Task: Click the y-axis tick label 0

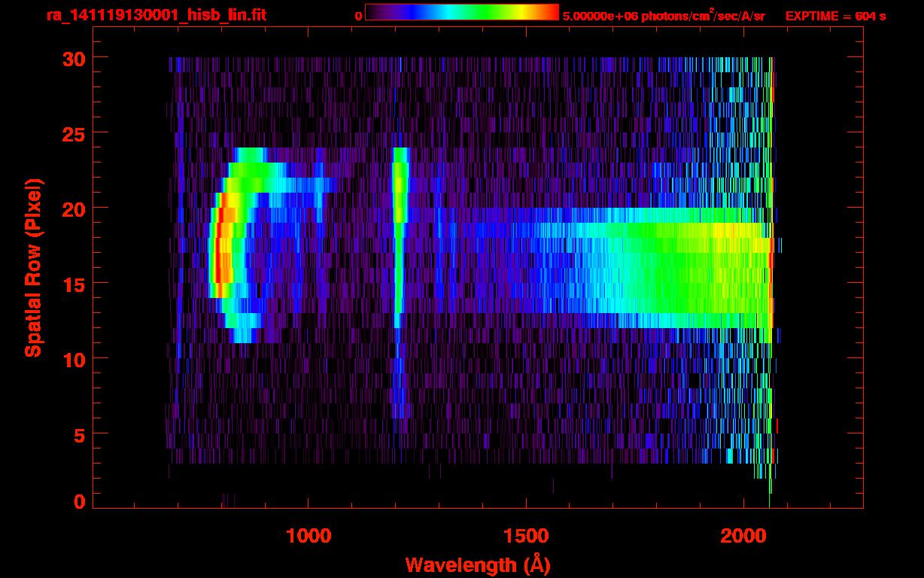Action: pos(79,500)
